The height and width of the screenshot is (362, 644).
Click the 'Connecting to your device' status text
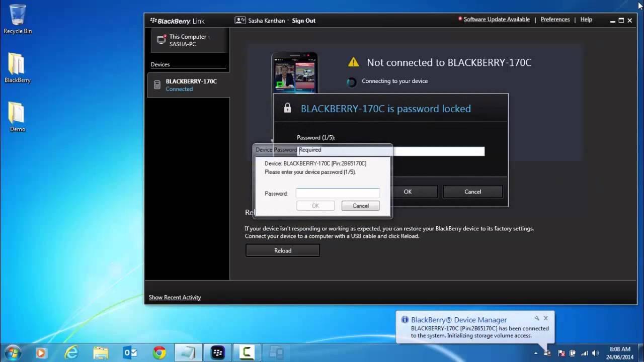click(395, 81)
